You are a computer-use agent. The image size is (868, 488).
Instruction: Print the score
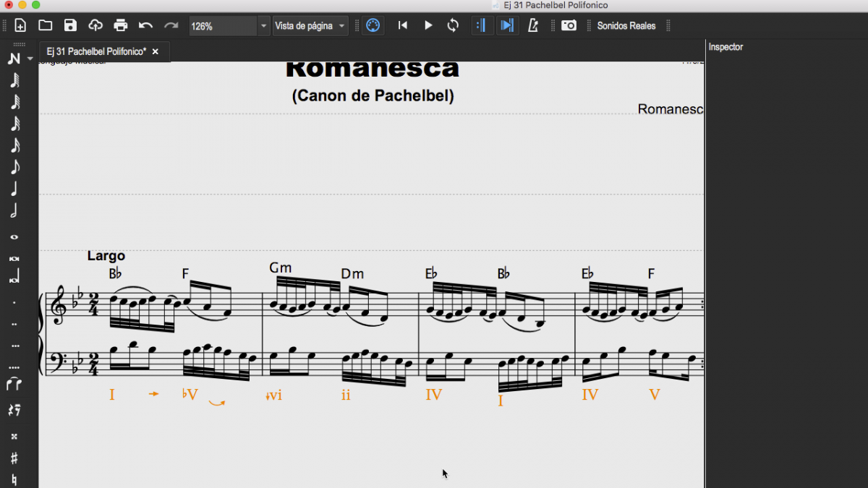[121, 26]
